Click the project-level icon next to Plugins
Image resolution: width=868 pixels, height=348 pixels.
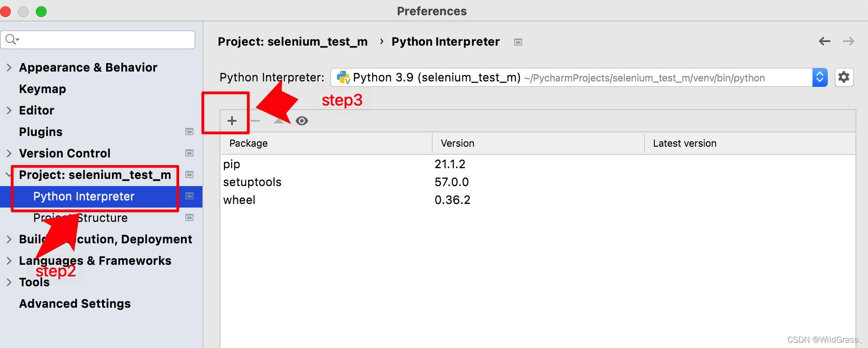tap(189, 132)
